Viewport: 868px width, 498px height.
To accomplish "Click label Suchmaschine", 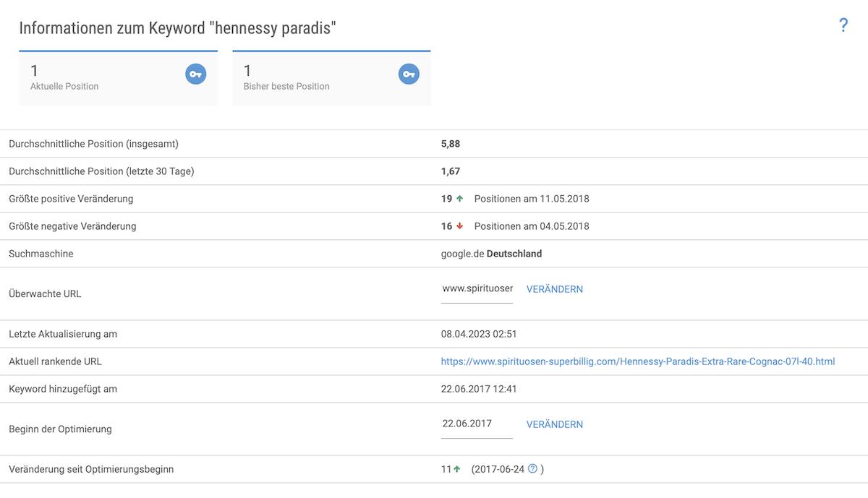I will 41,254.
